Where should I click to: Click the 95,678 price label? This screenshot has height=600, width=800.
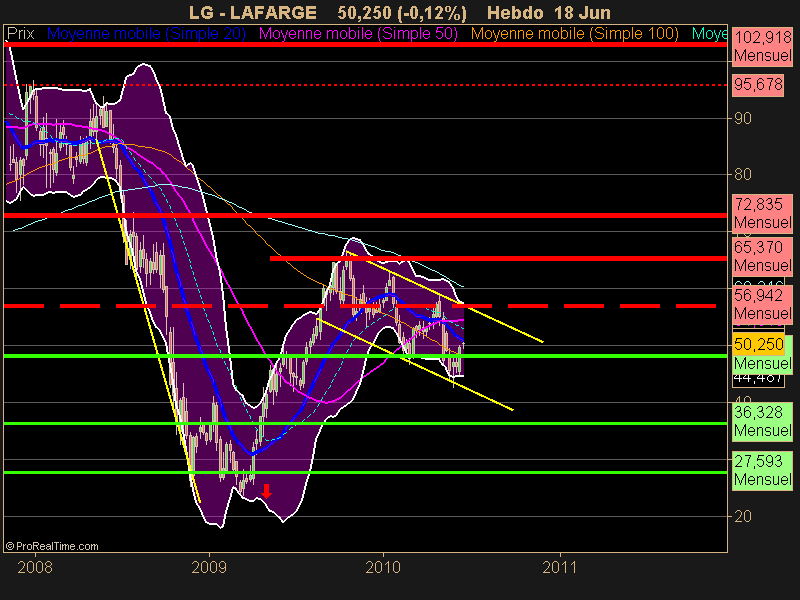tap(758, 84)
